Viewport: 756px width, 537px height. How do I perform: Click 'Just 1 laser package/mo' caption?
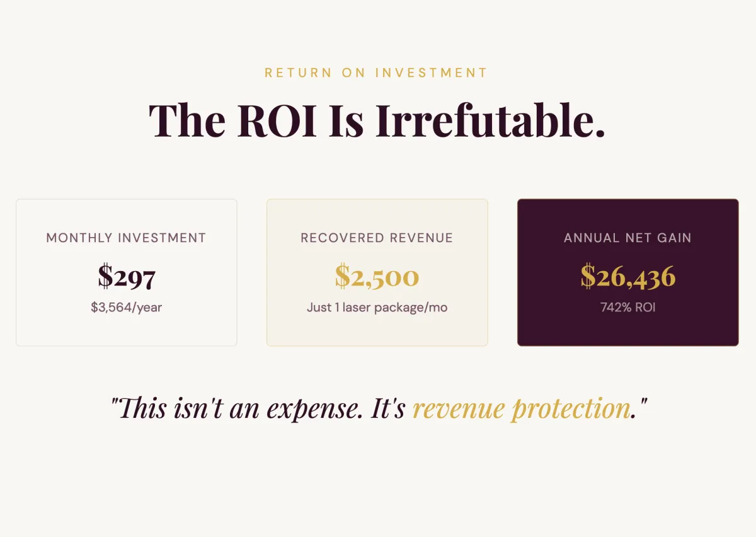tap(377, 308)
